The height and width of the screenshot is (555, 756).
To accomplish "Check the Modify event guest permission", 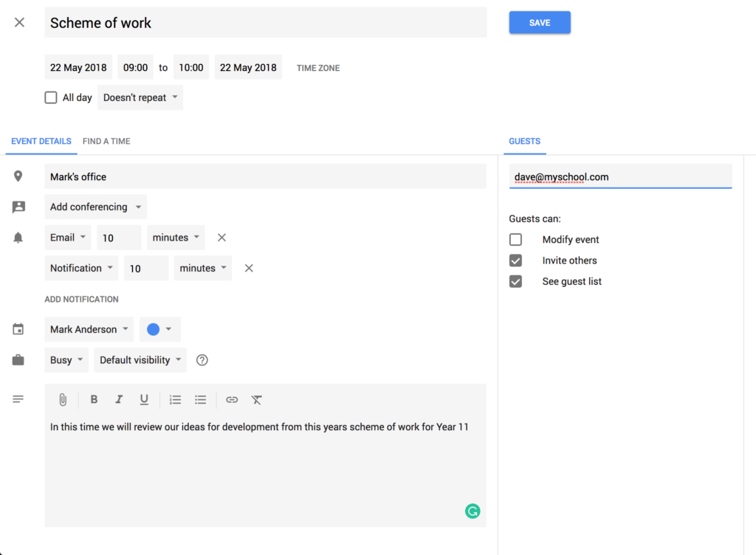I will (515, 240).
